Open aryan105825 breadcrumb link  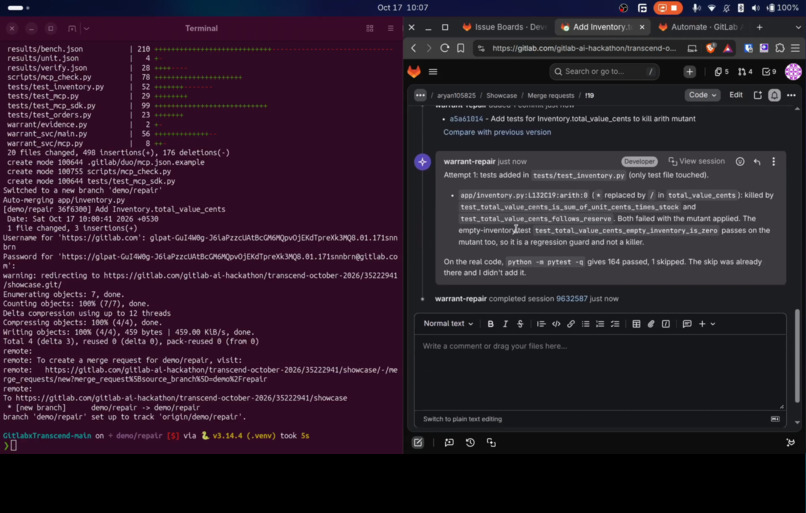(456, 96)
